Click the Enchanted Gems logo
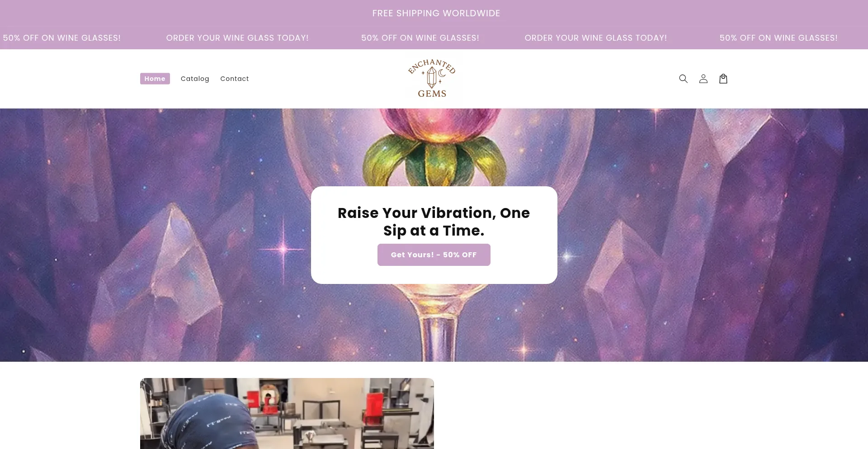This screenshot has height=449, width=868. pyautogui.click(x=432, y=79)
